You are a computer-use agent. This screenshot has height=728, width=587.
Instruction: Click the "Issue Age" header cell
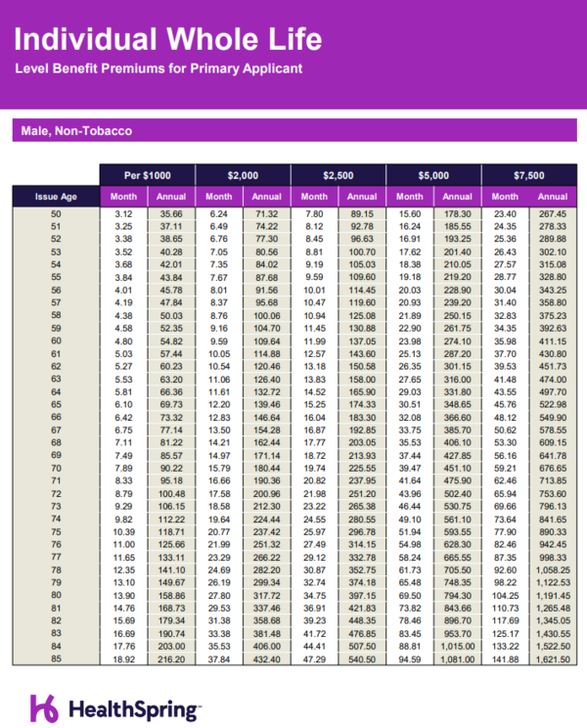pos(56,197)
